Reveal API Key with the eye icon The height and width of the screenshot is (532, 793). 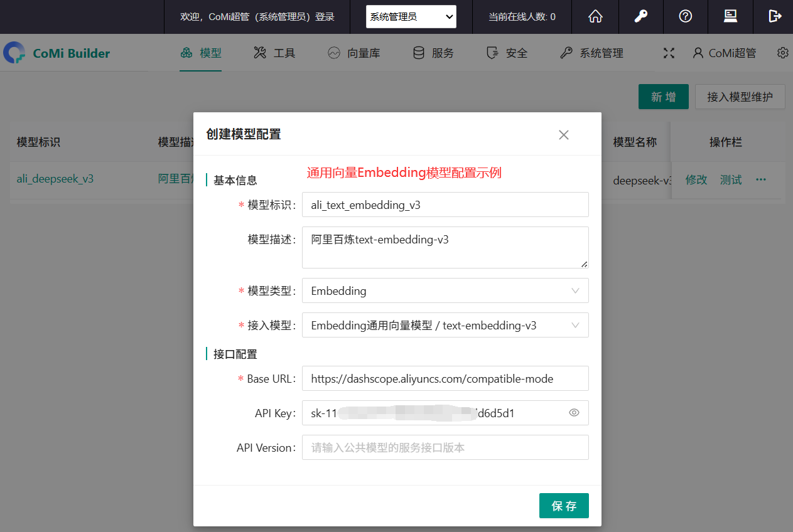point(574,413)
